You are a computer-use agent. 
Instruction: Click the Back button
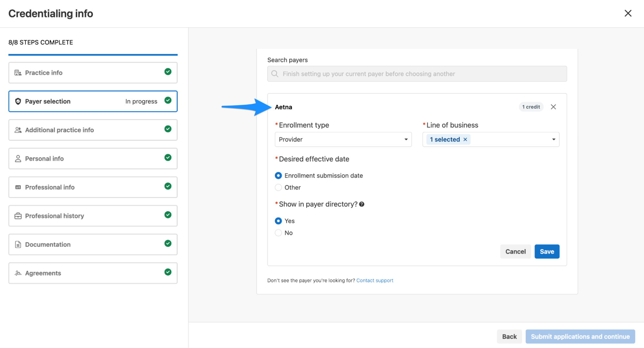(x=509, y=336)
